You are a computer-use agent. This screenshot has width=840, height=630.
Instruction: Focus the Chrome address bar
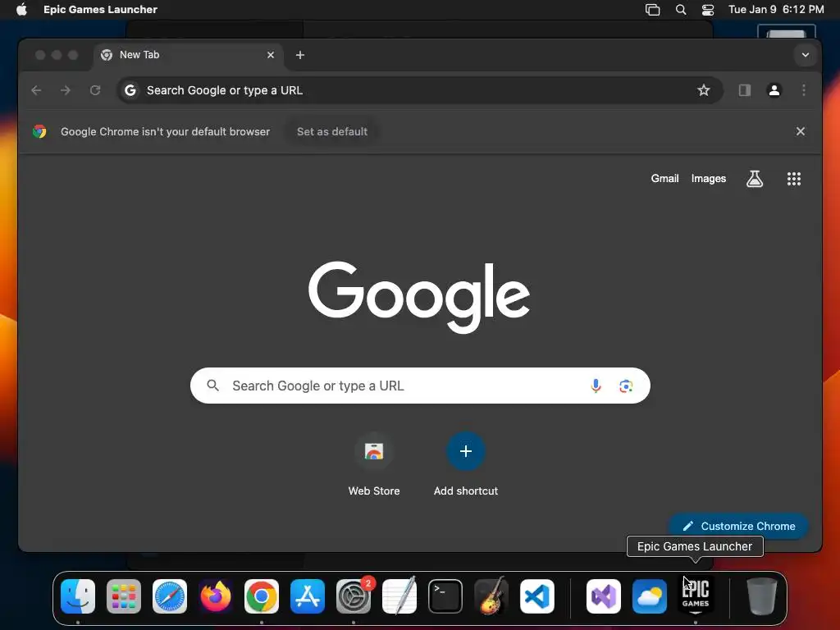tap(420, 90)
